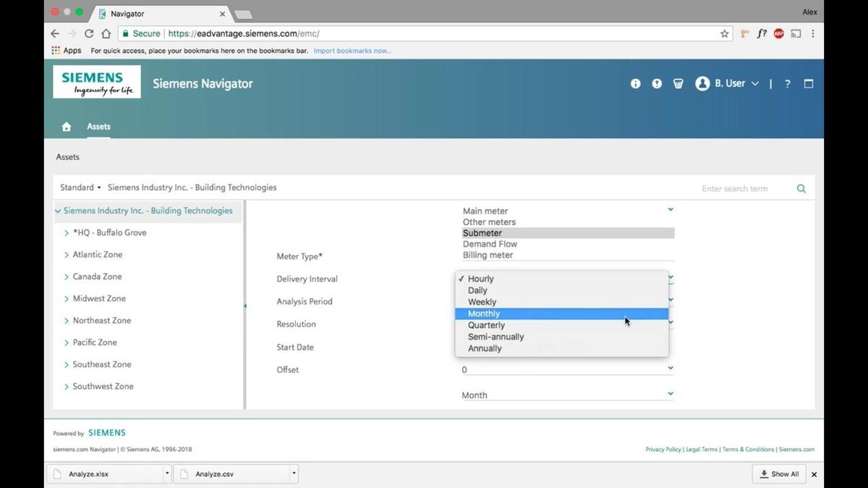This screenshot has width=868, height=488.
Task: Open the Month dropdown
Action: [568, 395]
